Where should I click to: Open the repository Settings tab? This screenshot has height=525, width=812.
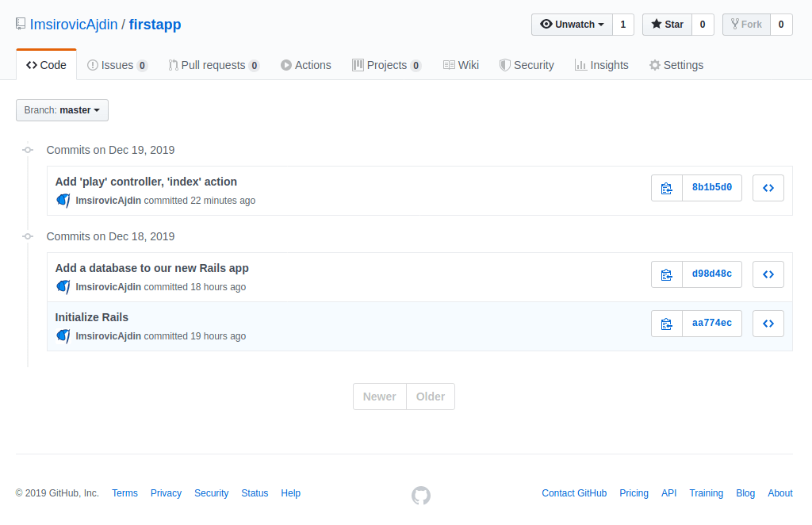pos(676,65)
